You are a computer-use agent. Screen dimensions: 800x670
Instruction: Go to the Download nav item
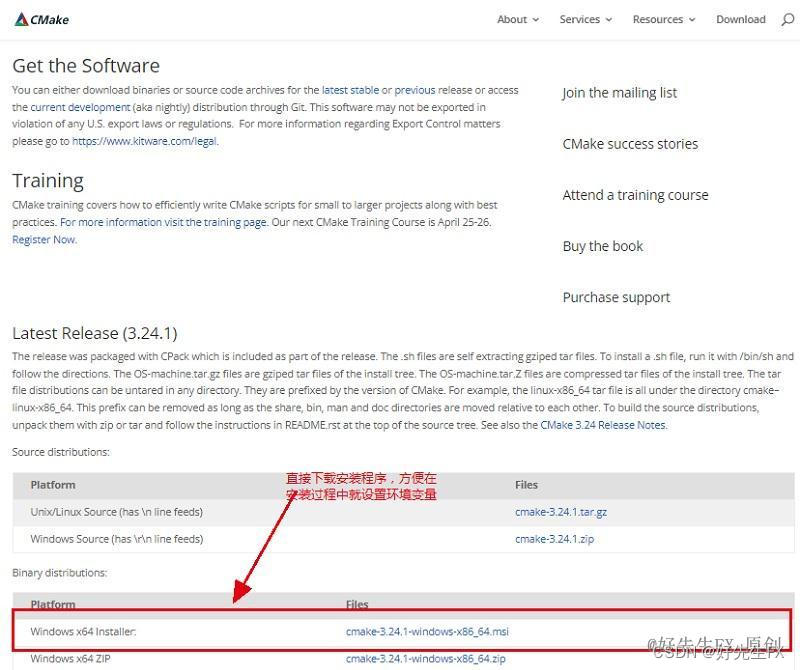(741, 19)
